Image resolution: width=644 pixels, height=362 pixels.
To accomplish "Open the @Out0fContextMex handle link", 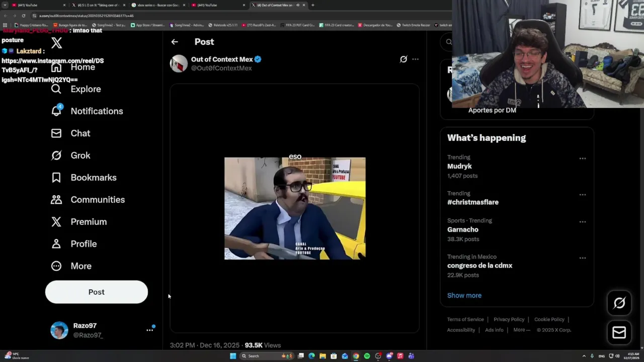I will 221,68.
